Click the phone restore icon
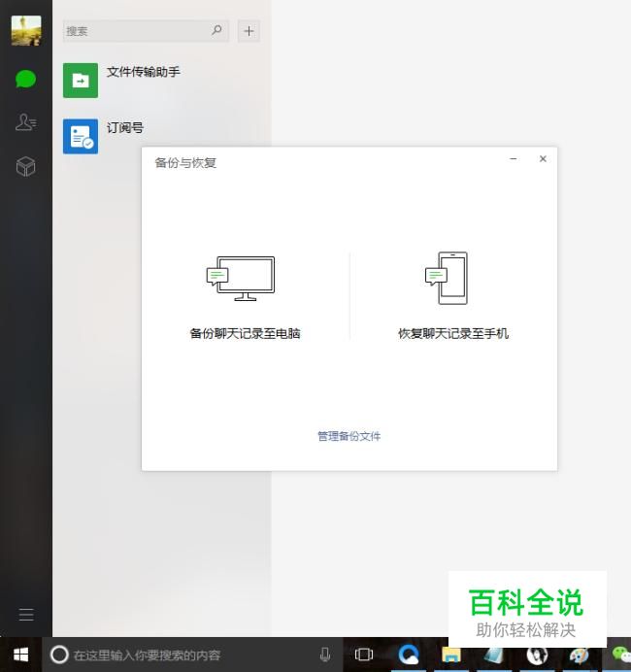 (447, 278)
